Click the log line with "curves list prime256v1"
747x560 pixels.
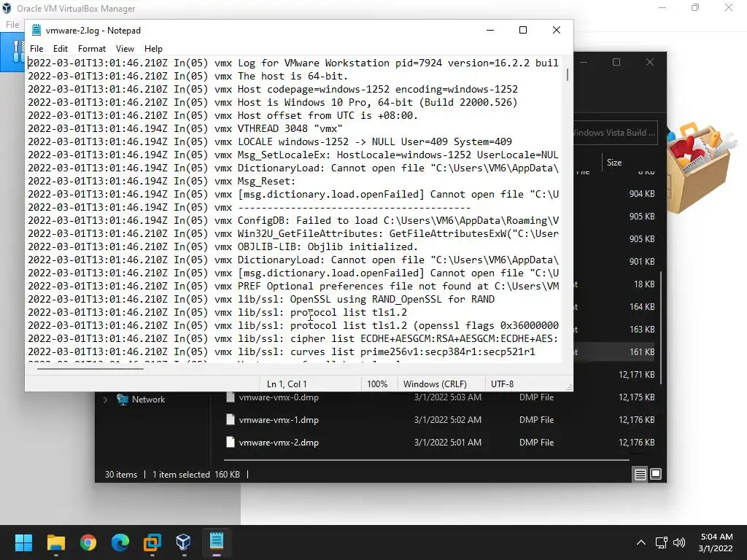(x=281, y=352)
